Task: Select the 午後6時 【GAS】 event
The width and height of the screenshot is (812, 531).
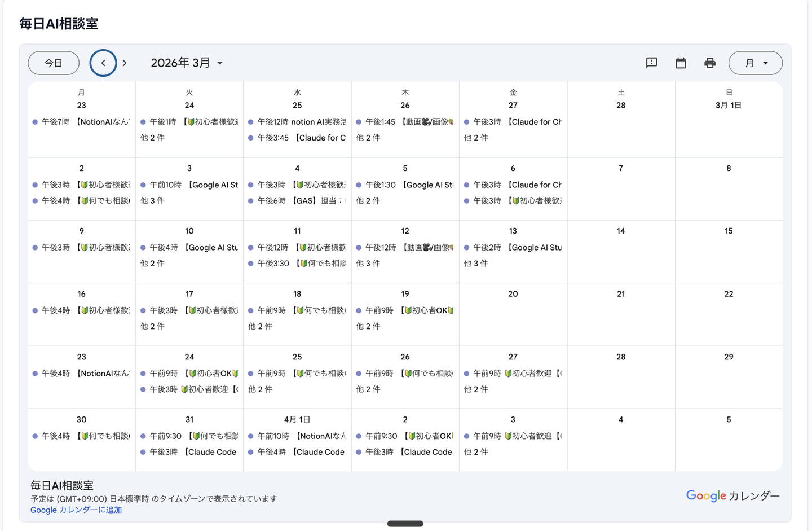Action: tap(297, 200)
